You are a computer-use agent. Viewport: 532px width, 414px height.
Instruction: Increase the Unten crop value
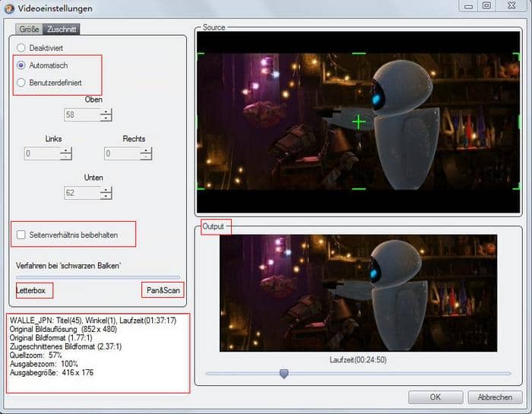tap(106, 190)
